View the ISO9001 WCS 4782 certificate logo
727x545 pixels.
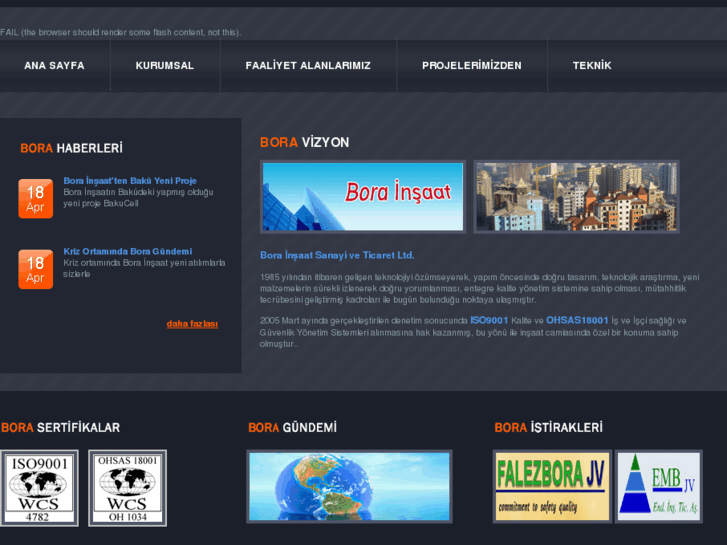click(x=39, y=488)
